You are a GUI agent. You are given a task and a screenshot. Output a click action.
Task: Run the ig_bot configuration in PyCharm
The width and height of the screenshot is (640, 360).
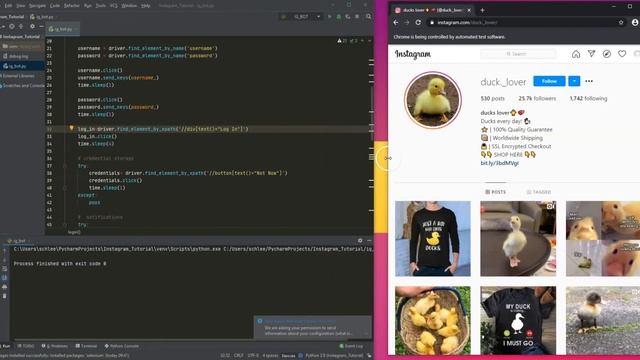point(329,17)
